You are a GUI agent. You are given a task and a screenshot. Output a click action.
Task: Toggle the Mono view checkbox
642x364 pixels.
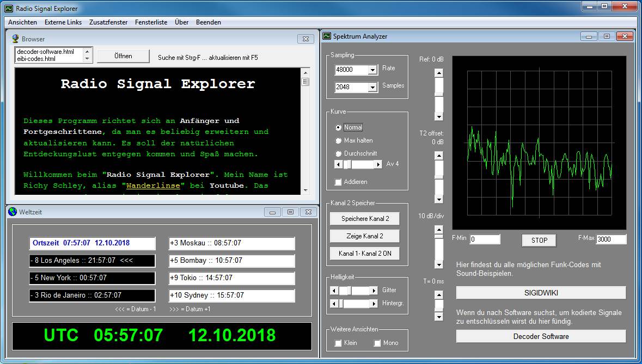click(x=377, y=343)
